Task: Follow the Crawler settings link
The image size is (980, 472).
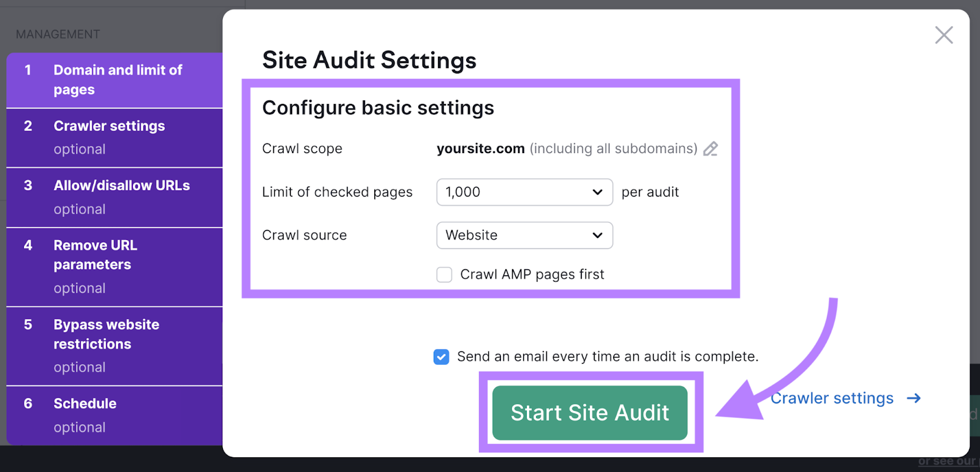Action: [832, 399]
